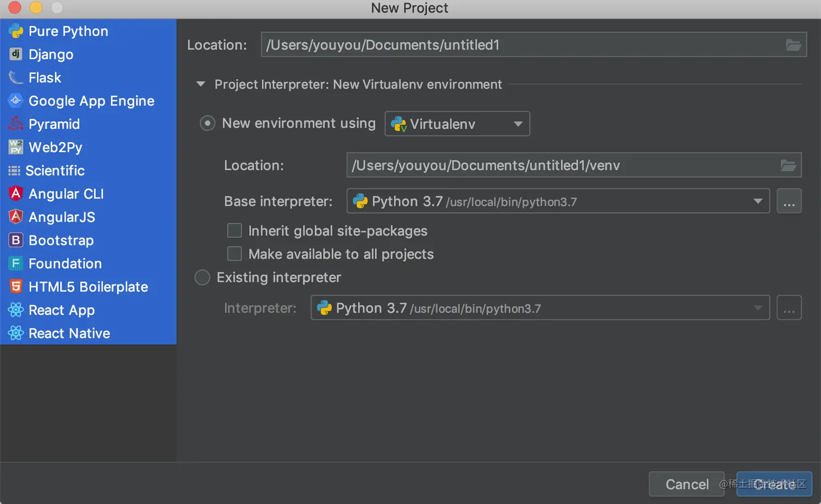Select Bootstrap project type
The image size is (821, 504).
pyautogui.click(x=89, y=240)
